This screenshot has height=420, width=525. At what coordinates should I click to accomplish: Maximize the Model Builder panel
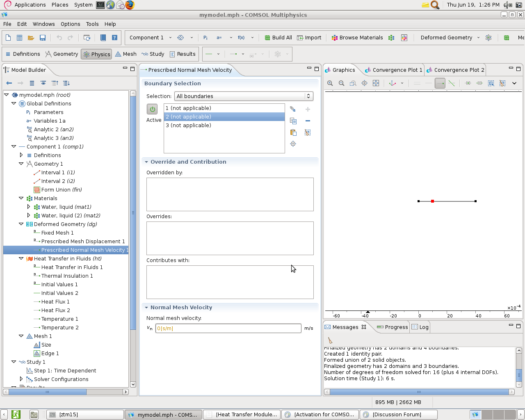coord(132,69)
